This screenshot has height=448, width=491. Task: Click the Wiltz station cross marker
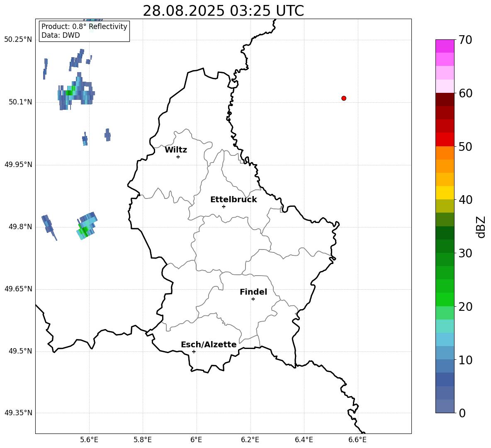point(178,157)
